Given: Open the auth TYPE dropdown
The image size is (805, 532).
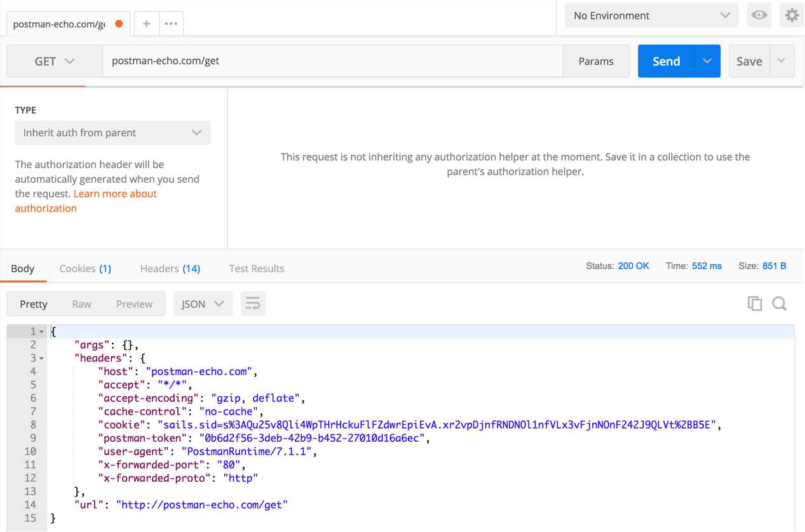Looking at the screenshot, I should point(112,133).
